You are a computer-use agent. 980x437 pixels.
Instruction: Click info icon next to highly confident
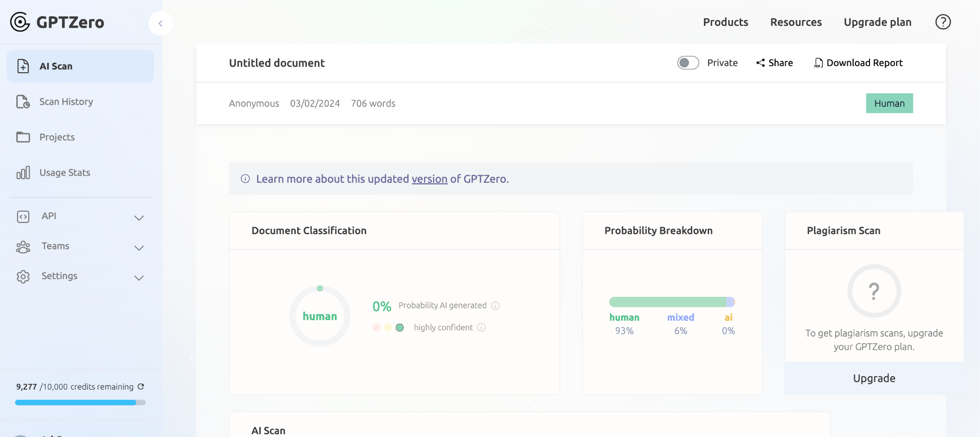tap(482, 327)
